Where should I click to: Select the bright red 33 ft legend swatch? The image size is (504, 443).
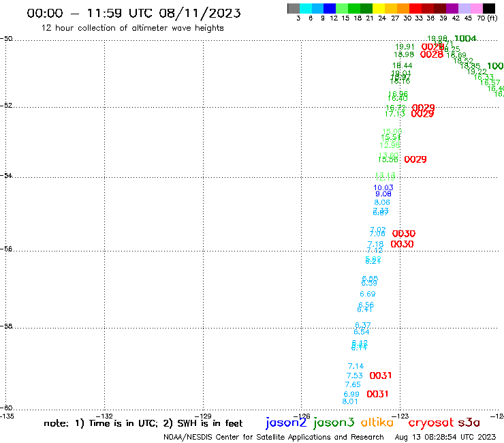[415, 8]
